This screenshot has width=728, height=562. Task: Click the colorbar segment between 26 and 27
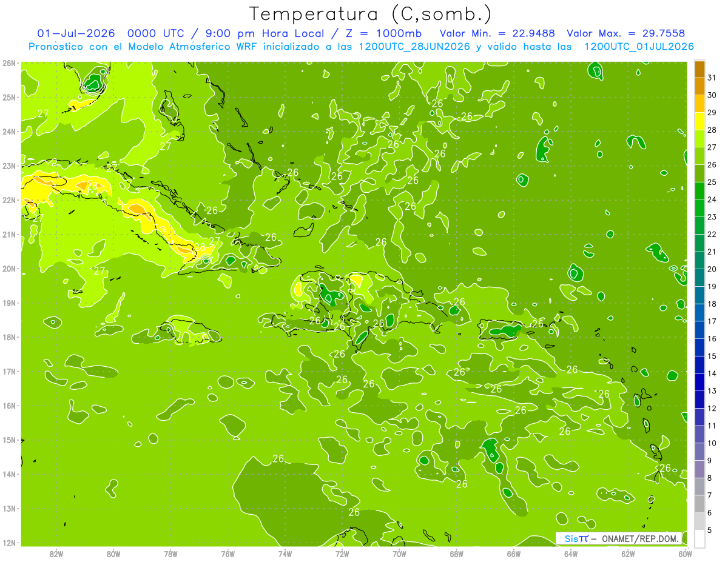click(699, 156)
